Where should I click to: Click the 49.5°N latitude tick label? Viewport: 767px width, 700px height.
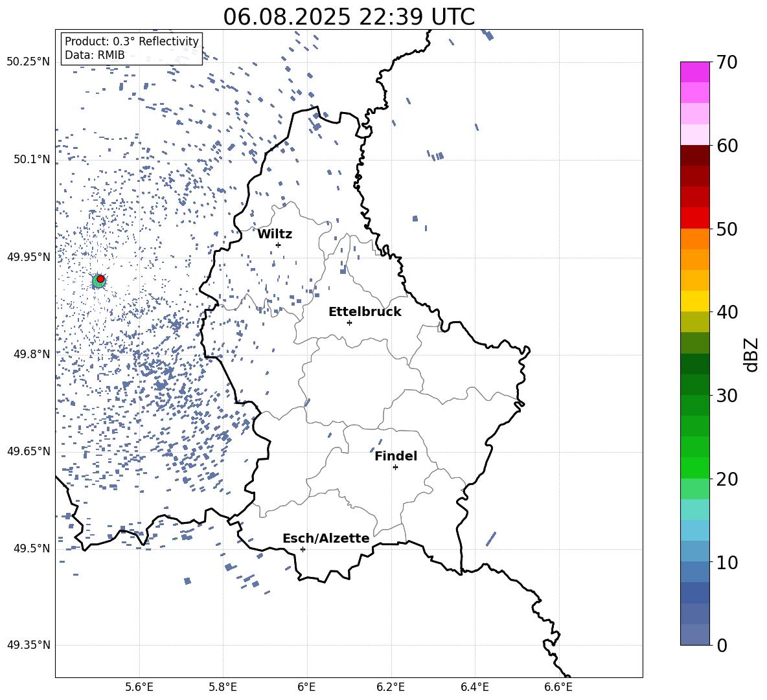click(x=32, y=548)
